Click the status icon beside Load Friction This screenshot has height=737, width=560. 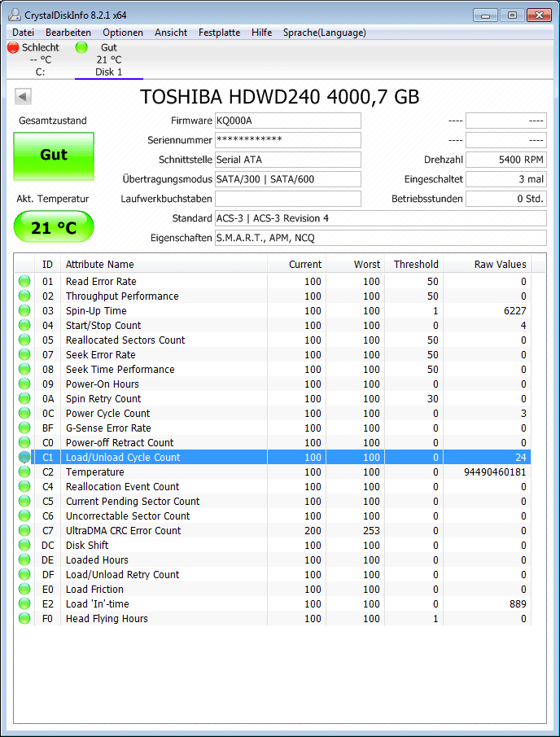pos(24,590)
